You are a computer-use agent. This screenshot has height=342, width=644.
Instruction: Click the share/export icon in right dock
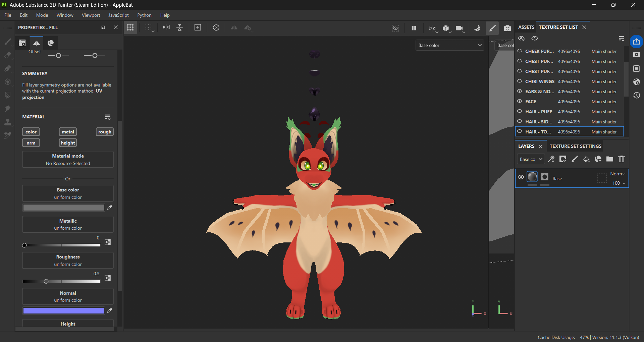[637, 42]
